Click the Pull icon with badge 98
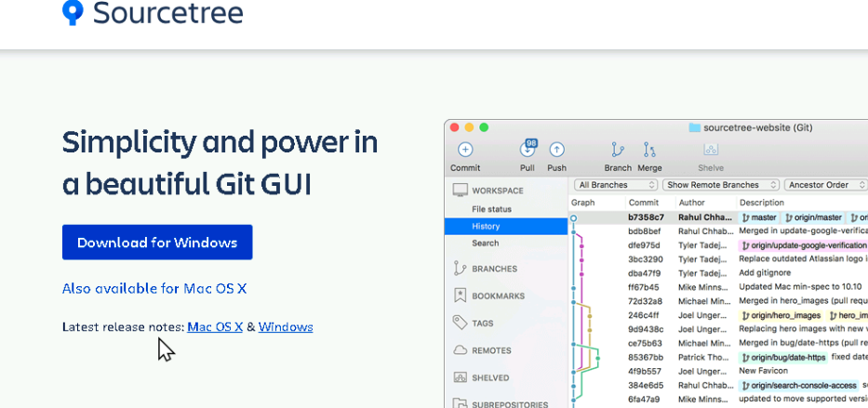Image resolution: width=868 pixels, height=408 pixels. [x=527, y=148]
